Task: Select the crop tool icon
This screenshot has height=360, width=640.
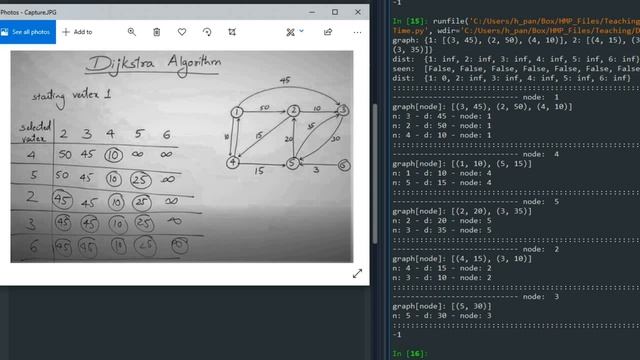Action: [232, 32]
